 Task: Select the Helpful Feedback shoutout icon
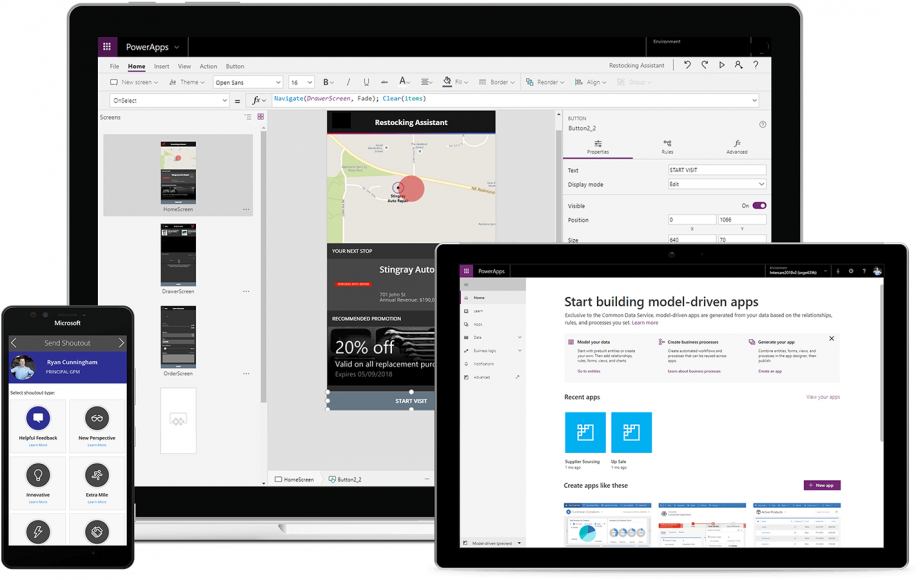38,419
